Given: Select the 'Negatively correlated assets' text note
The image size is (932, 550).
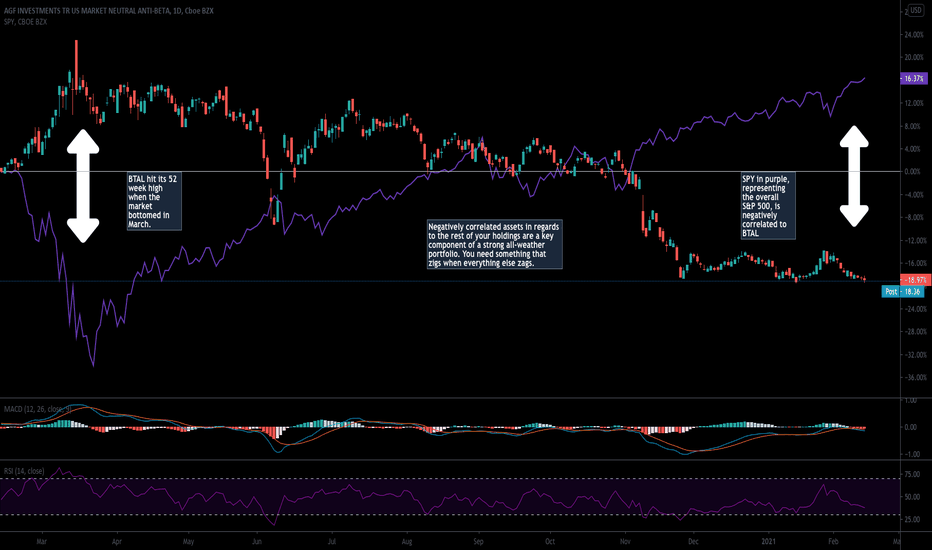Looking at the screenshot, I should (495, 244).
